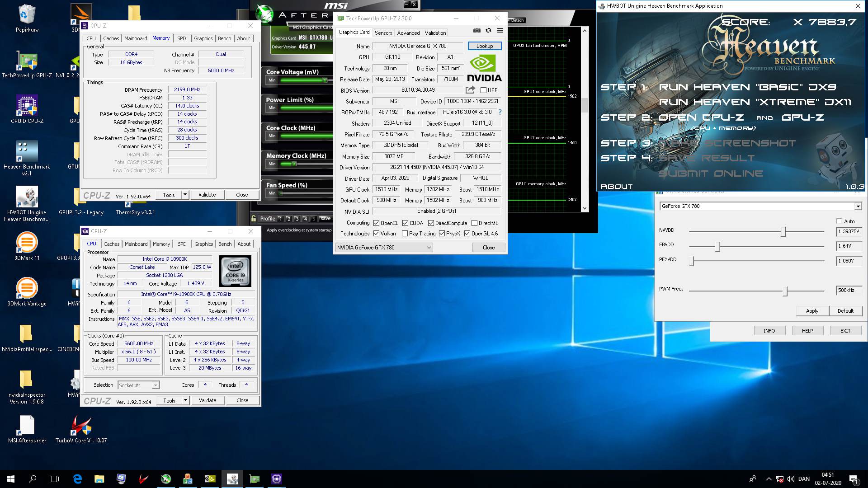Viewport: 868px width, 488px height.
Task: Open the GPU selector dropdown in GPU-Z
Action: [384, 248]
